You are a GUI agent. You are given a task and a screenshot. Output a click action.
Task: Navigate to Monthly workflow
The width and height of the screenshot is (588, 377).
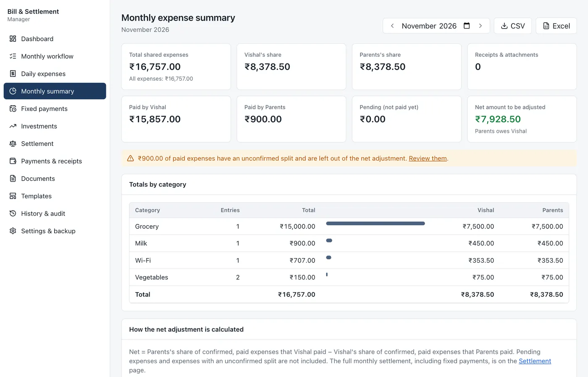[x=55, y=56]
